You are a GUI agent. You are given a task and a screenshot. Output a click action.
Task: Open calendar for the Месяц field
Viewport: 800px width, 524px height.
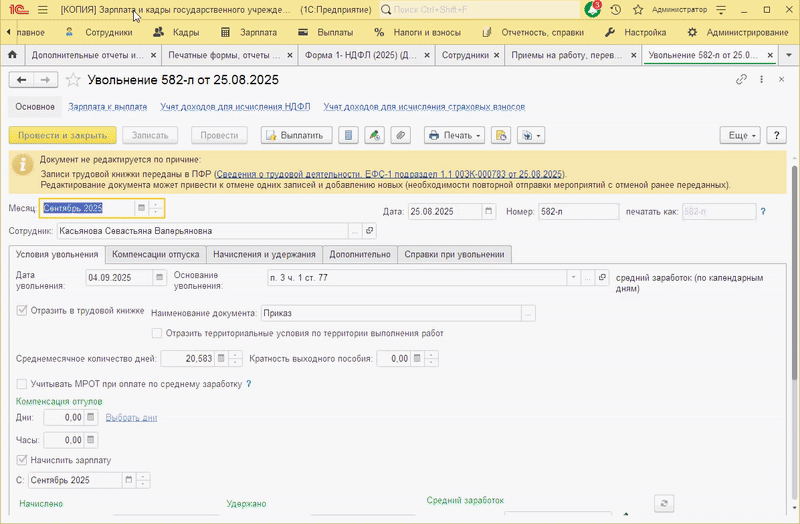click(x=141, y=208)
